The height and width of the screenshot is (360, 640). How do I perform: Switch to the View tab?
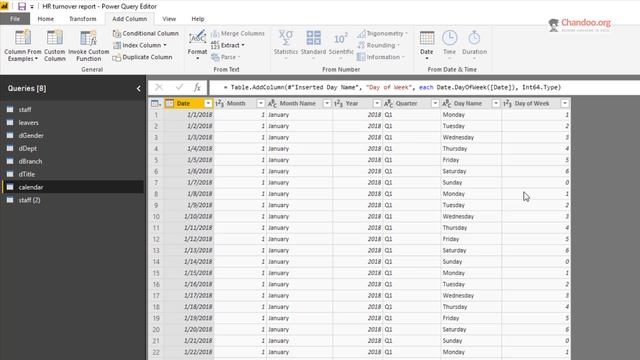[169, 19]
